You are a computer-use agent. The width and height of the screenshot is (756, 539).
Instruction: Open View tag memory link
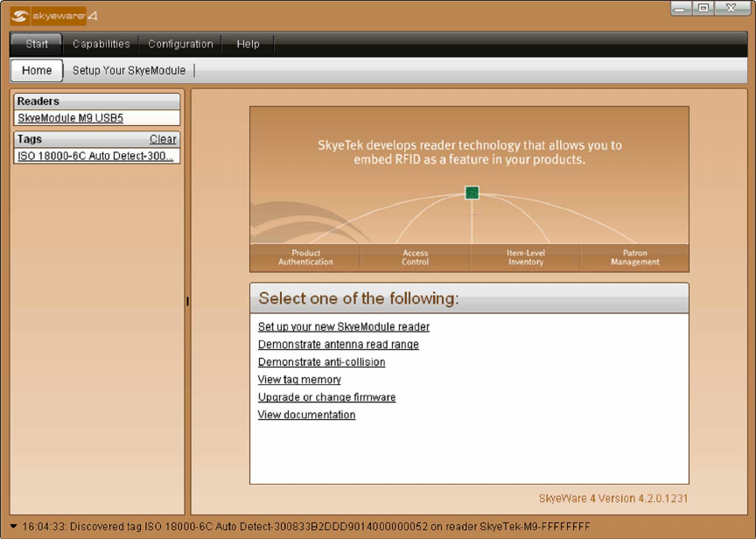click(x=299, y=380)
